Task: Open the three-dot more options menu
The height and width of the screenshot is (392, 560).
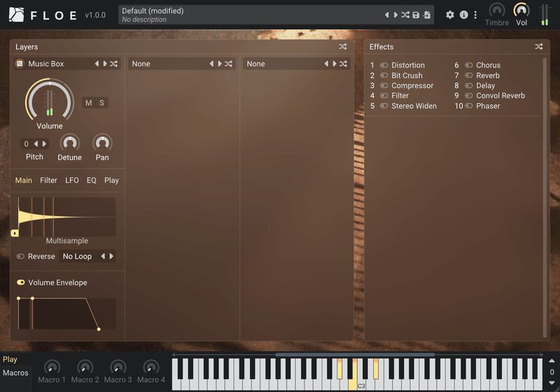Action: (475, 15)
